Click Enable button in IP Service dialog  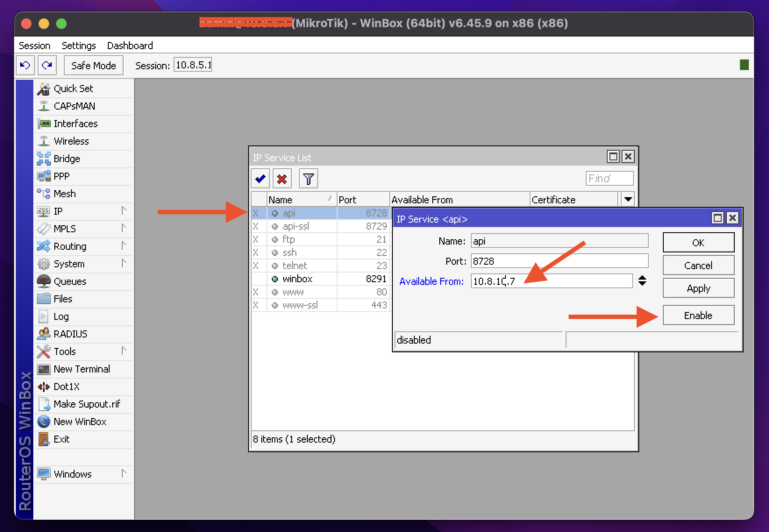point(698,315)
